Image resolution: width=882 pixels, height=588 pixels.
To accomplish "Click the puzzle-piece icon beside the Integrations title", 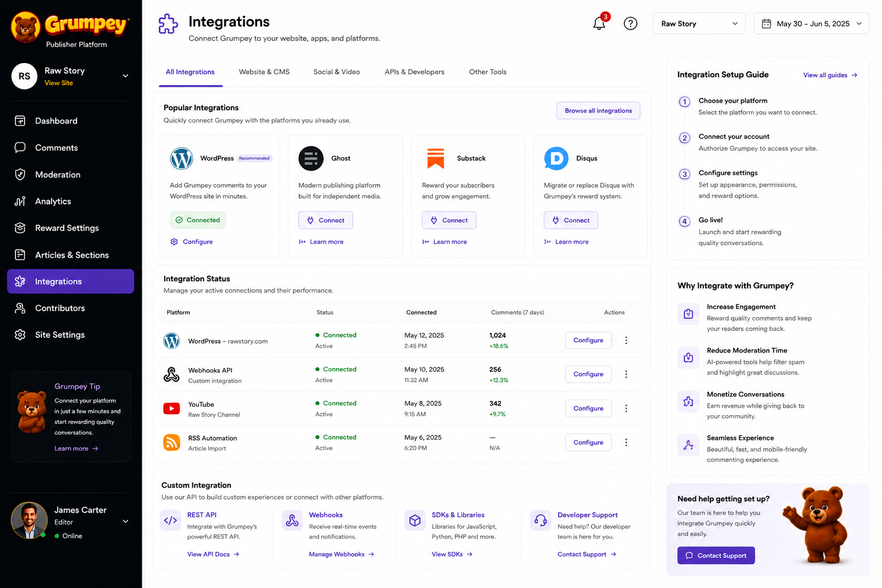I will click(x=168, y=24).
